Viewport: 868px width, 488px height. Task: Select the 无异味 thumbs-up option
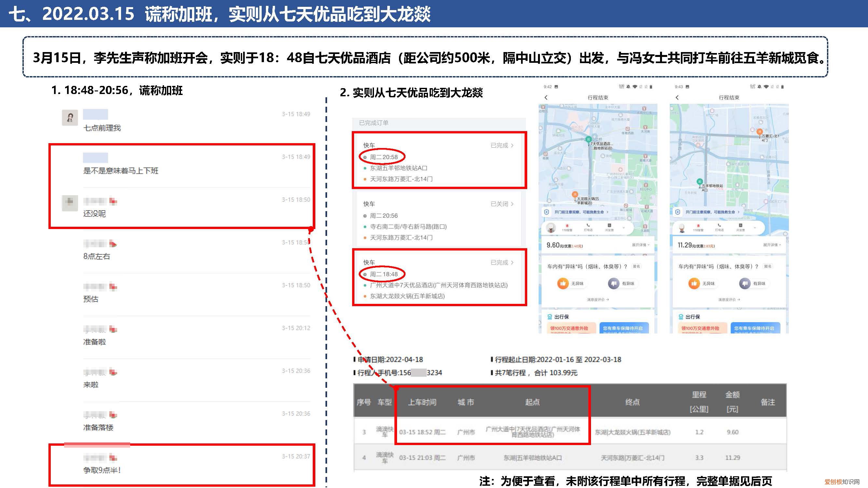pos(563,284)
